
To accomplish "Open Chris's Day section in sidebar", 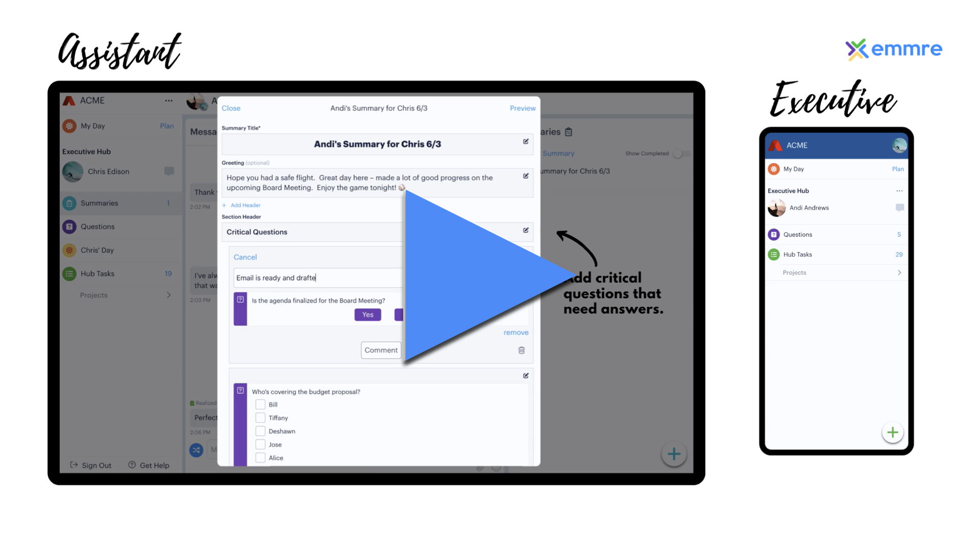I will click(97, 249).
